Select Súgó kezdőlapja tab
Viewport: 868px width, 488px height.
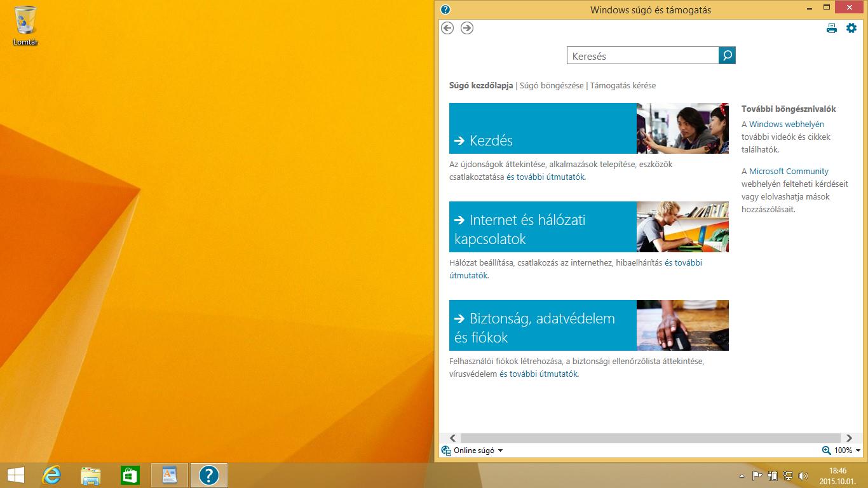[481, 85]
